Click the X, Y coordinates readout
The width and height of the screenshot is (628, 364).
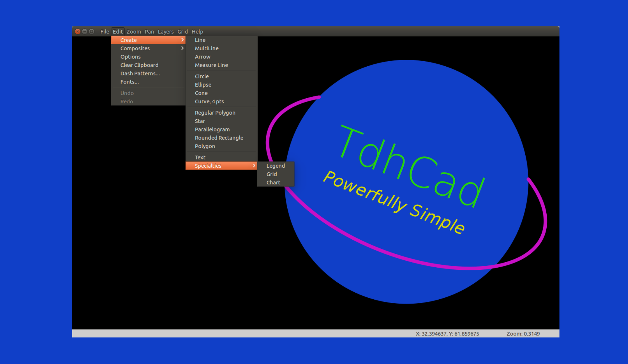point(447,334)
